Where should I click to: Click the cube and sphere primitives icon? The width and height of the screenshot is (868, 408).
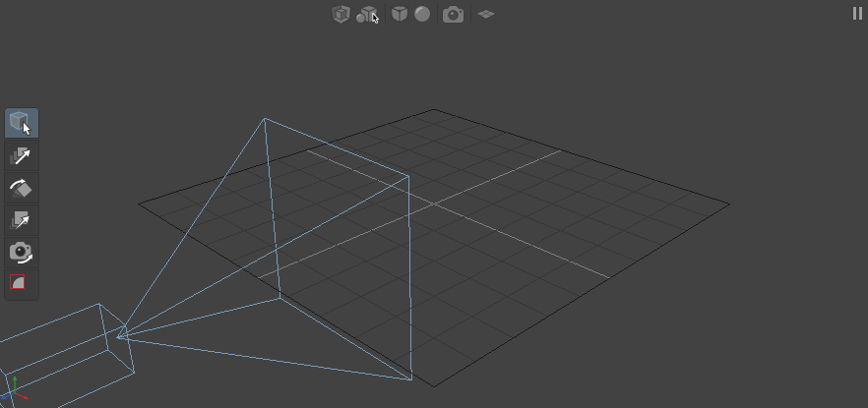[367, 14]
